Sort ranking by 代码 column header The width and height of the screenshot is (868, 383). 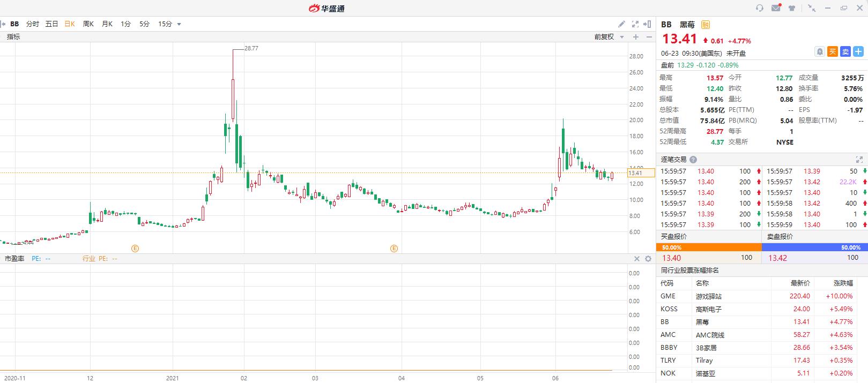[667, 283]
